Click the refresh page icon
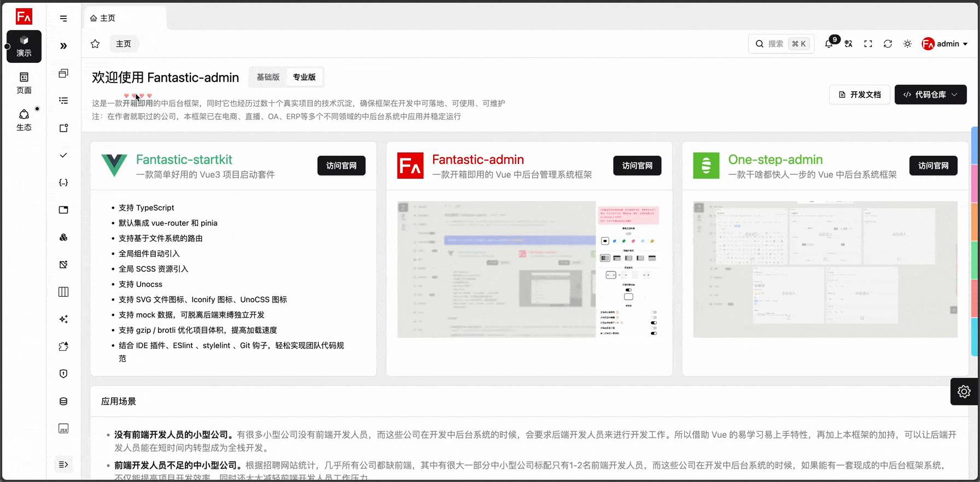The height and width of the screenshot is (482, 980). click(x=888, y=44)
